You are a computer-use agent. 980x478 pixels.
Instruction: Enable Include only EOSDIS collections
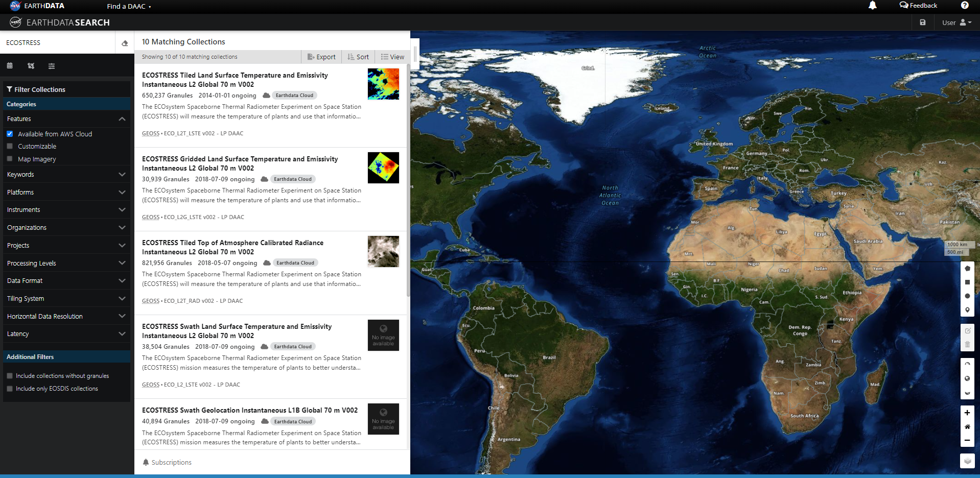10,389
